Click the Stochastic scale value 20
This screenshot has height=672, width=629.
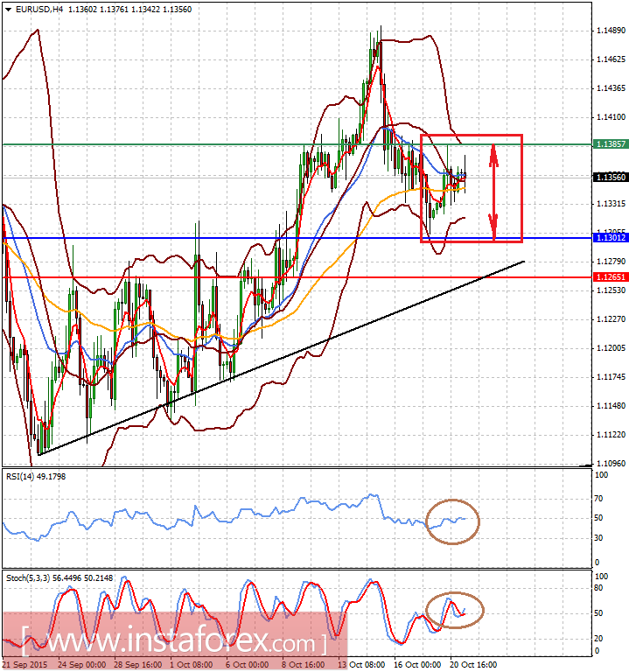coord(598,639)
